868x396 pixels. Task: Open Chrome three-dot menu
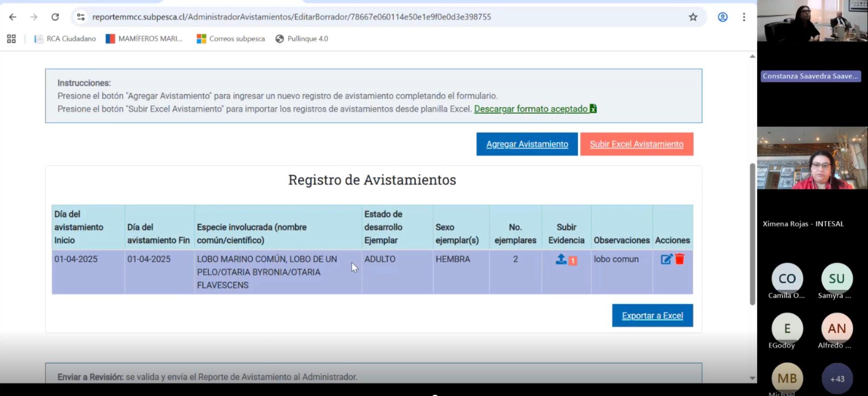tap(744, 17)
